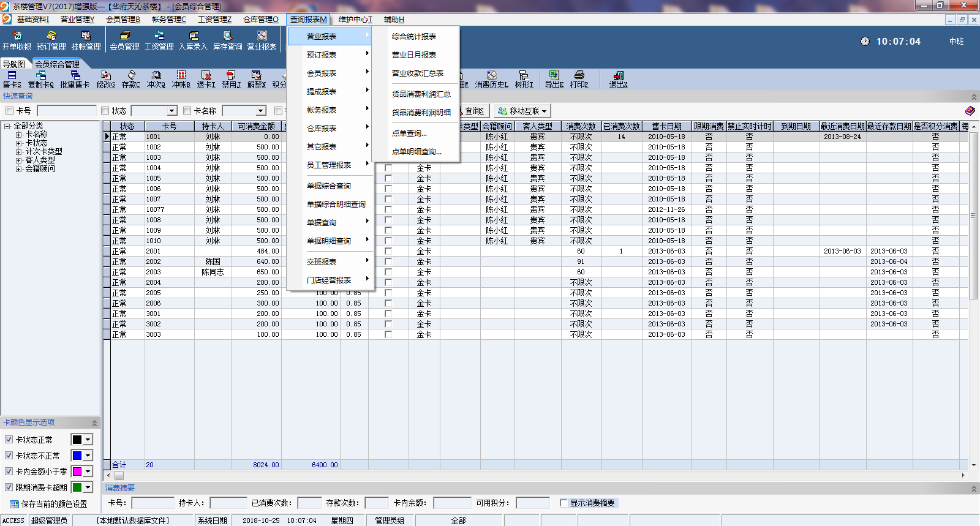This screenshot has width=980, height=526.
Task: Click the 售卡 sell card icon
Action: point(12,80)
